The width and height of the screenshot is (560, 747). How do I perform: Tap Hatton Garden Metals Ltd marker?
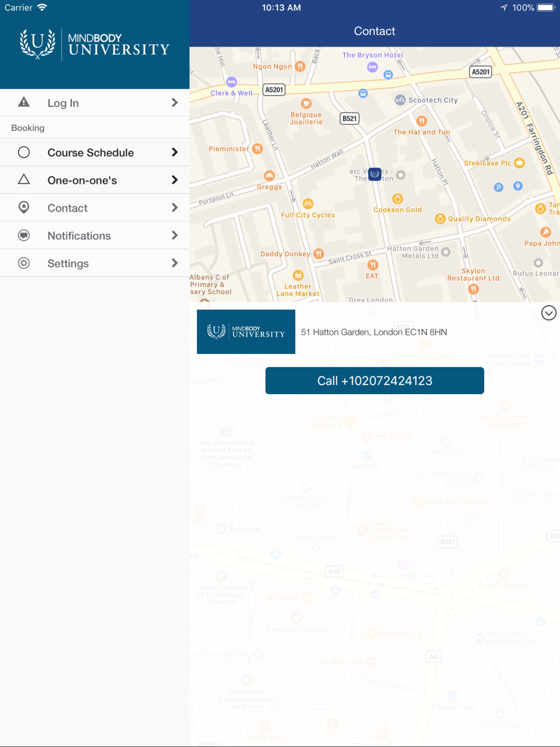pyautogui.click(x=446, y=252)
